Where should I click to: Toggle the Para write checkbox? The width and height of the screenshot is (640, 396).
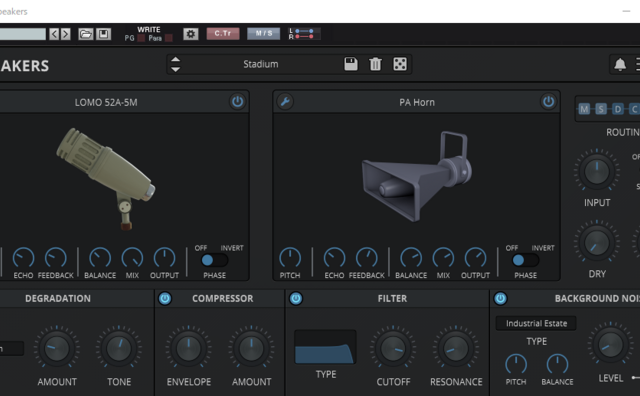(169, 38)
